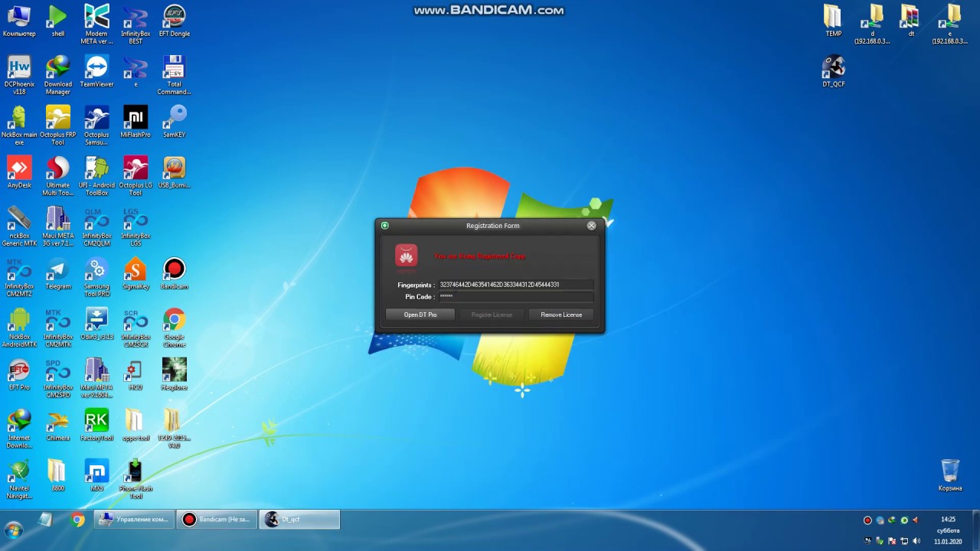This screenshot has height=551, width=980.
Task: Select the nckBox Generic MTK icon
Action: tap(19, 227)
